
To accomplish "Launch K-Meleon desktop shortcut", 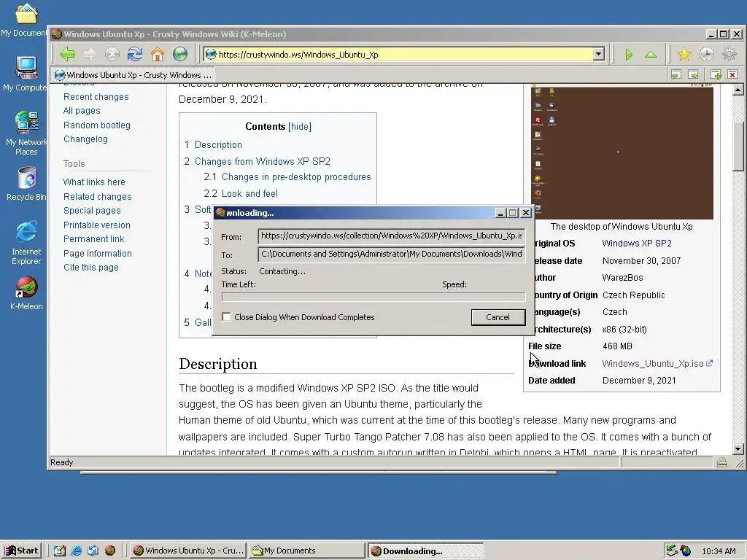I will (x=26, y=293).
